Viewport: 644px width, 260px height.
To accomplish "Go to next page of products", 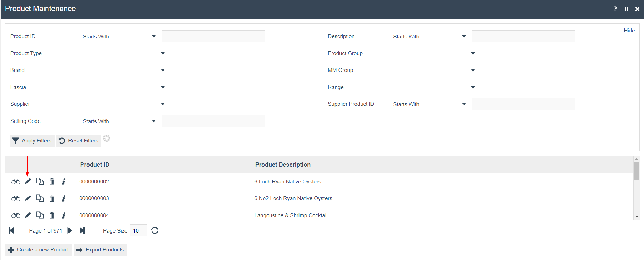I will pyautogui.click(x=70, y=230).
